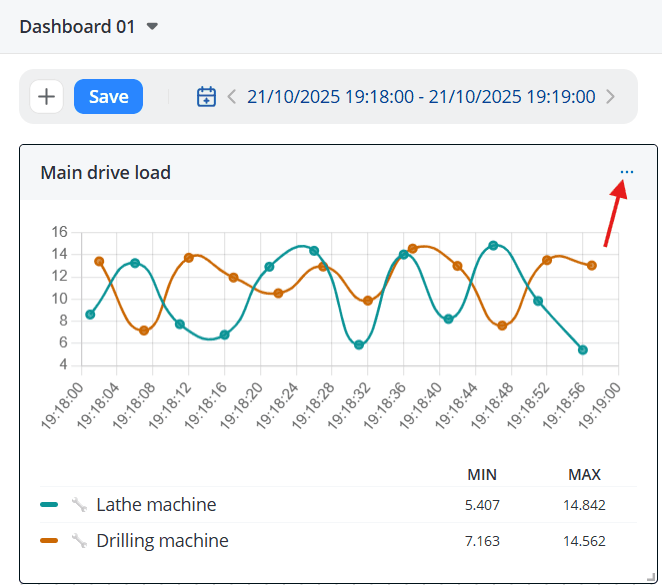Click the orange peak data point near 19:18:37
Screen dimensions: 662x588
click(x=412, y=249)
